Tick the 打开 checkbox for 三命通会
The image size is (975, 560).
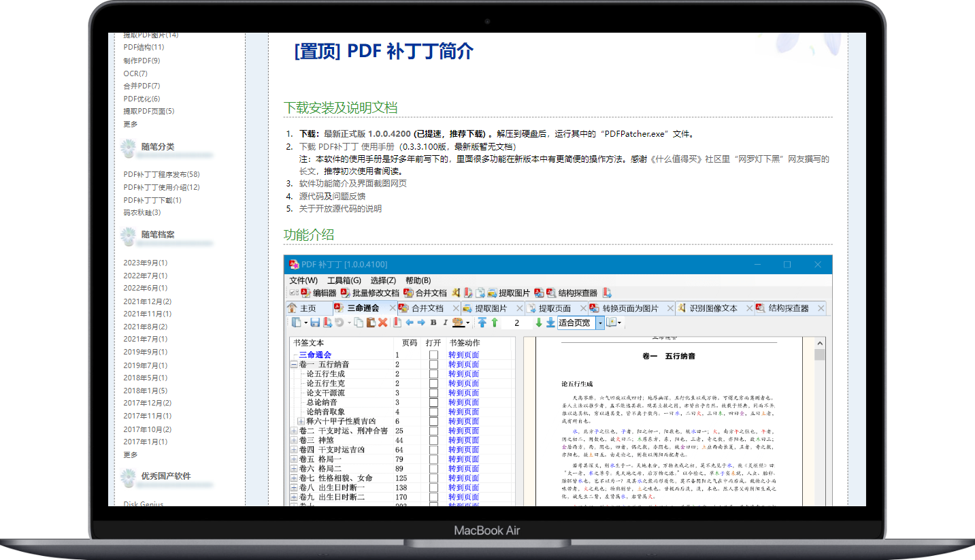[433, 355]
